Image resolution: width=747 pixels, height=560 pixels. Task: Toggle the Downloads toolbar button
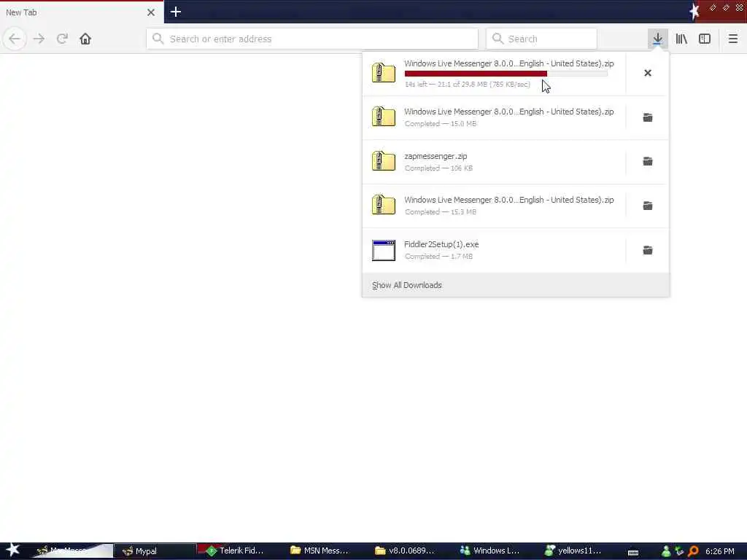point(657,39)
